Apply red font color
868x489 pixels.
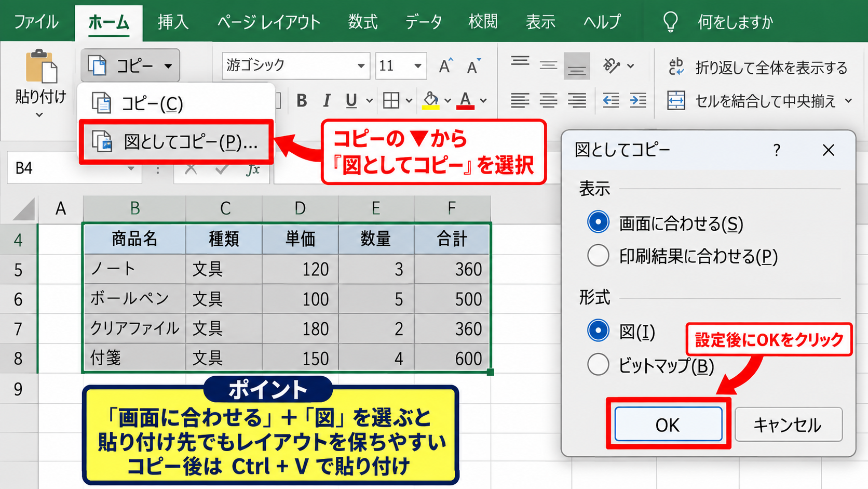coord(466,100)
